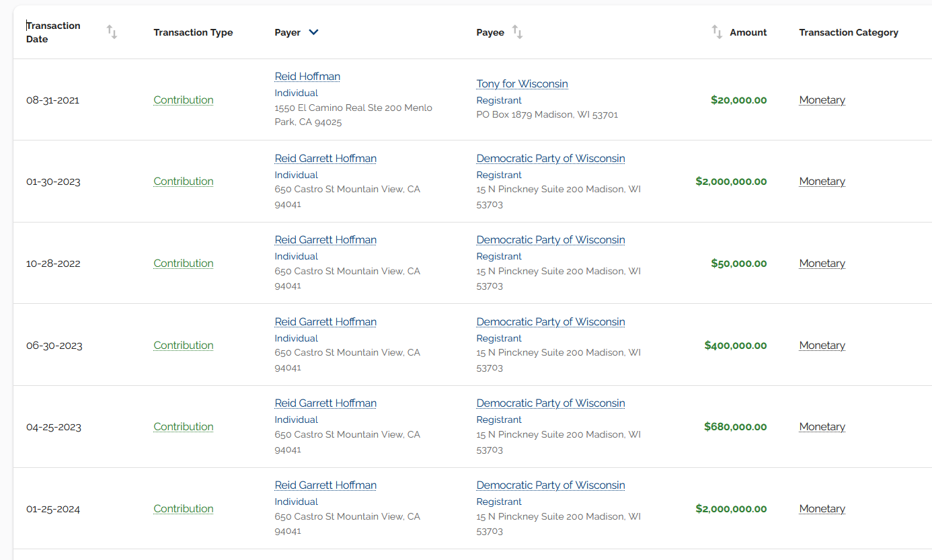Click the Amount column sort arrows
The image size is (932, 560).
717,32
